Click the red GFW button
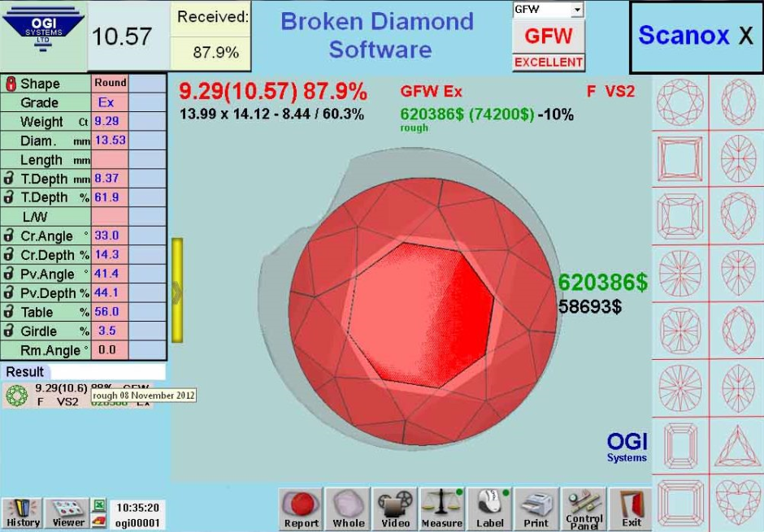This screenshot has width=764, height=532. coord(548,37)
